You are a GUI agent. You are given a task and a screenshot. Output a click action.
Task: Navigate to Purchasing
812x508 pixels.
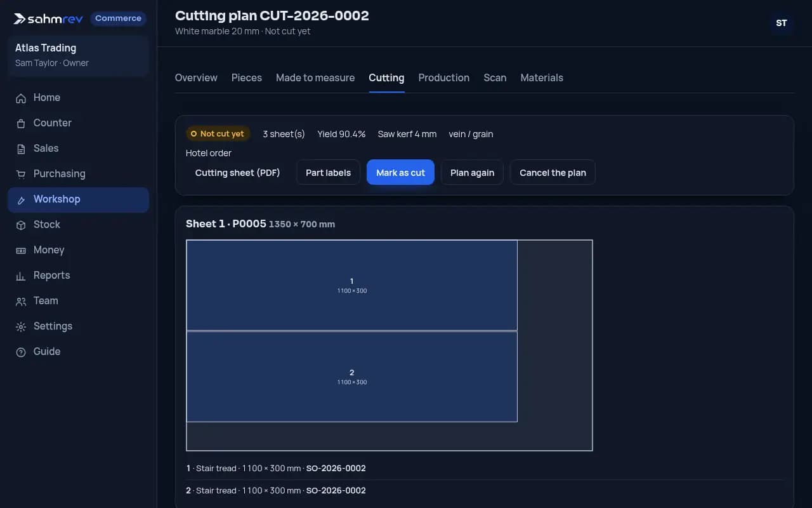coord(78,174)
